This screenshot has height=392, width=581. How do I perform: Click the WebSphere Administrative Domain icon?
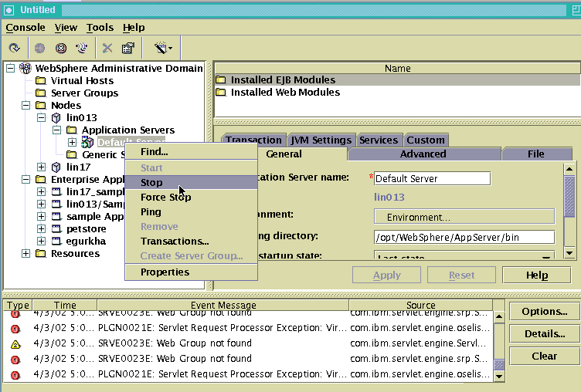click(25, 68)
